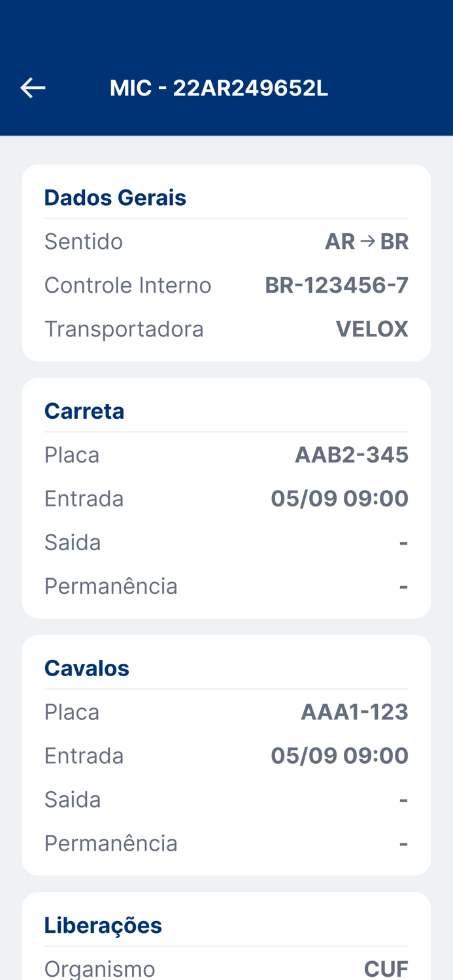Click the Controle Interno value BR-123456-7

click(337, 284)
